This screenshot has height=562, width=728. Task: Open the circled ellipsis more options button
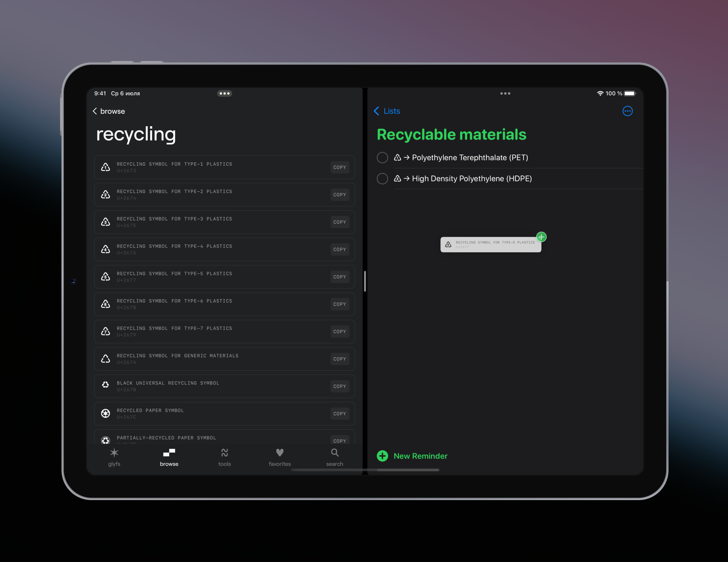coord(627,111)
